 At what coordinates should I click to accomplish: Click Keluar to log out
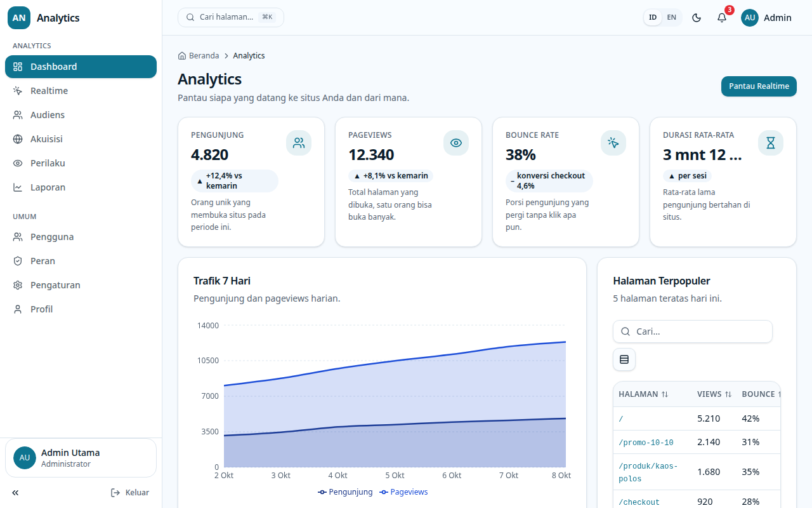click(130, 493)
